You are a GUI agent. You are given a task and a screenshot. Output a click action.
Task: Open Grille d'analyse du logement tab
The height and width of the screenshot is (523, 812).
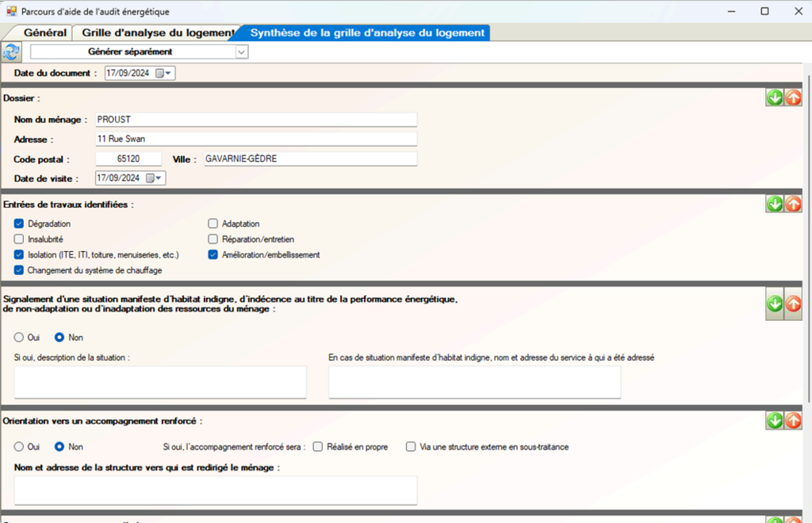[x=156, y=32]
